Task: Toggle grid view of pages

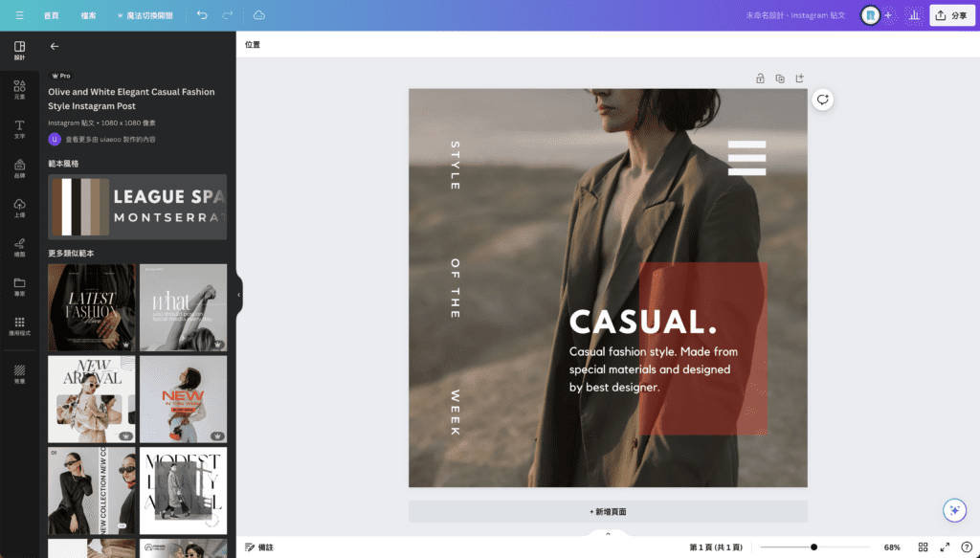Action: coord(922,547)
